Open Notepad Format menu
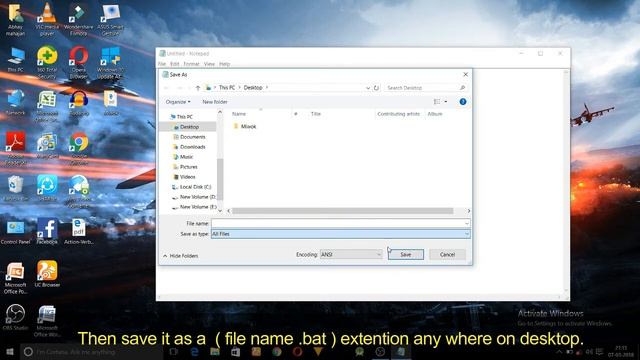 191,64
